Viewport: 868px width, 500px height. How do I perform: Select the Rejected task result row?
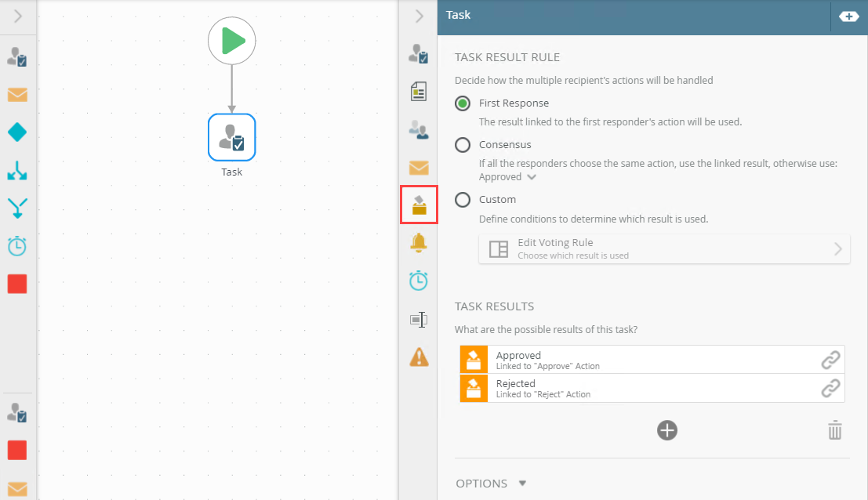point(652,388)
